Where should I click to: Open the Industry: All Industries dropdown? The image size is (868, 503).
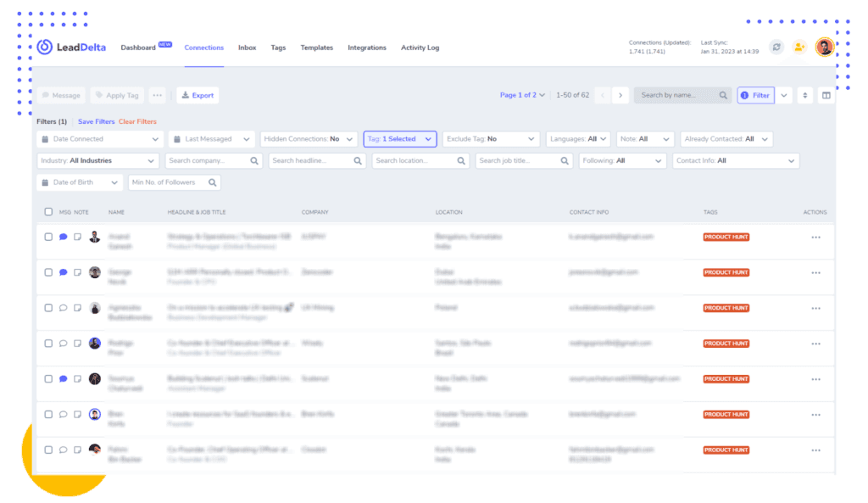point(98,160)
